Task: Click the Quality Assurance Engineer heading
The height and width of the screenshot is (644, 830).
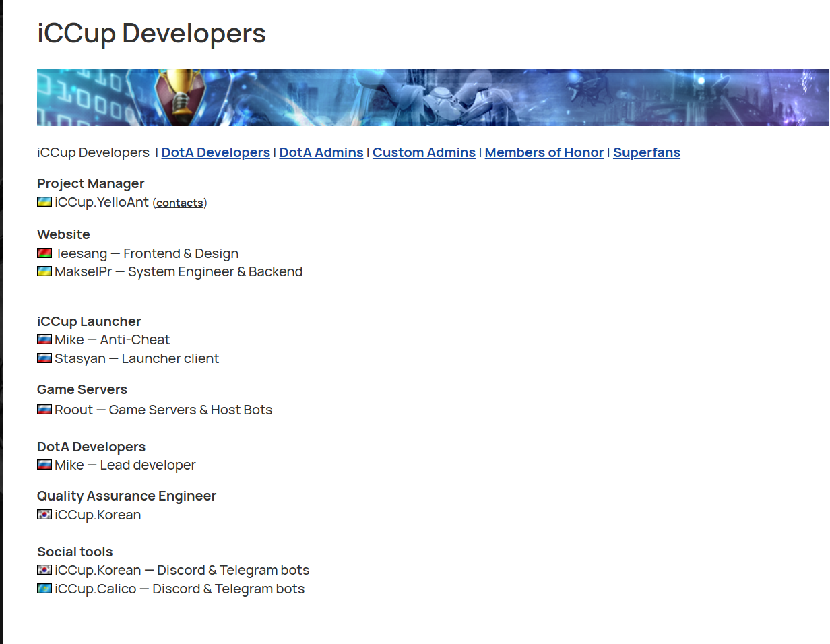Action: (127, 496)
